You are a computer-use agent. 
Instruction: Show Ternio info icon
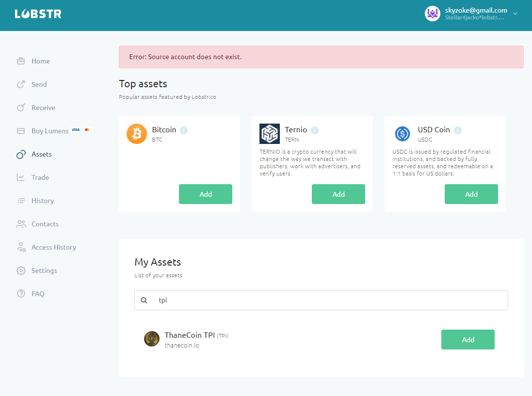(x=315, y=130)
